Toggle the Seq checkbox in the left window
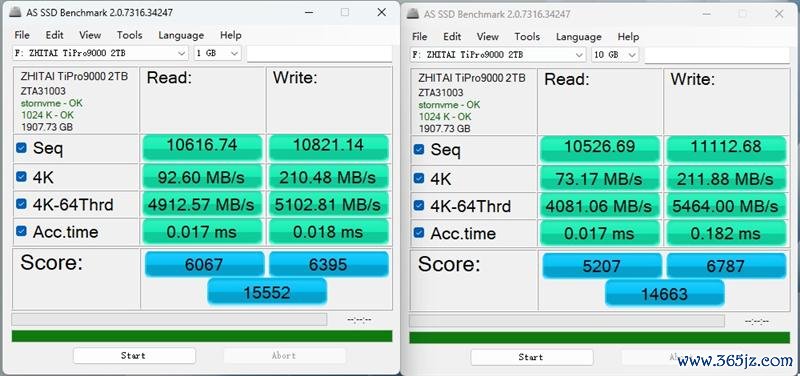 point(21,148)
